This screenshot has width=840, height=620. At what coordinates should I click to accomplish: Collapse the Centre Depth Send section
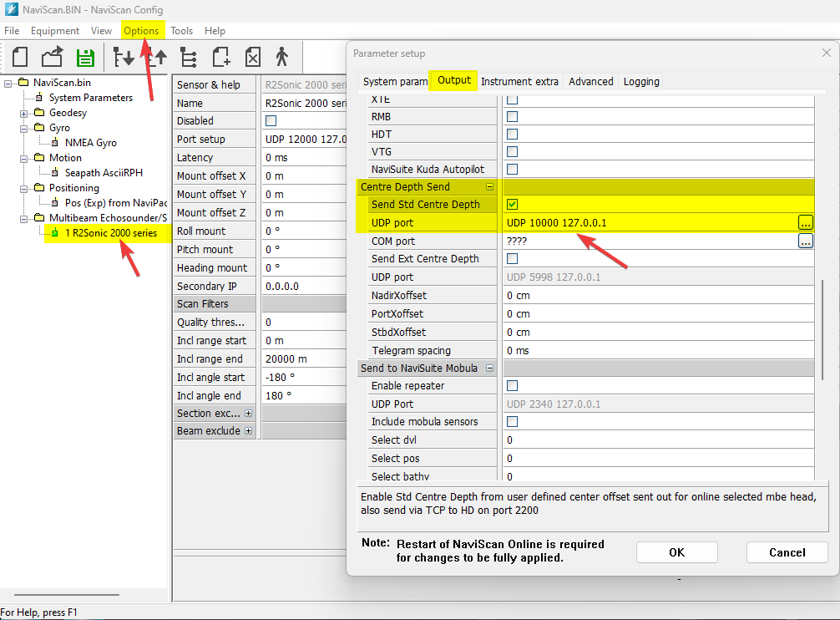point(489,186)
